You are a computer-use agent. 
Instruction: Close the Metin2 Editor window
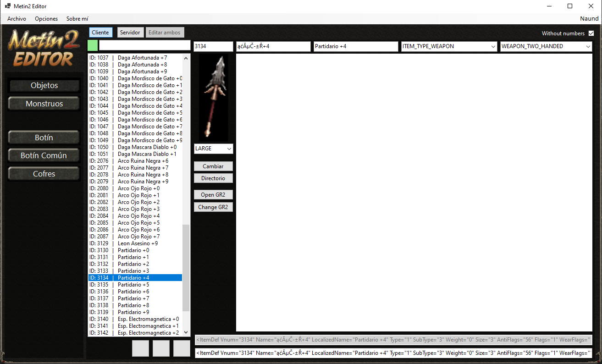[x=591, y=6]
